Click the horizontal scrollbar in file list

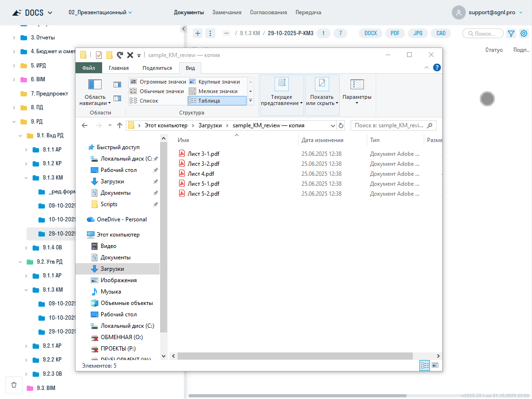click(x=294, y=356)
